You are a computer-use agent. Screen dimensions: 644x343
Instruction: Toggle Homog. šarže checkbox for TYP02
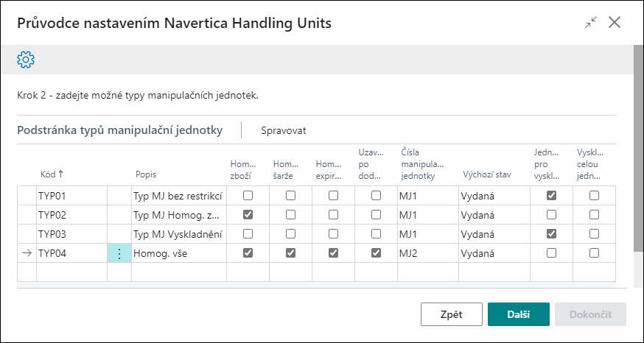[291, 215]
